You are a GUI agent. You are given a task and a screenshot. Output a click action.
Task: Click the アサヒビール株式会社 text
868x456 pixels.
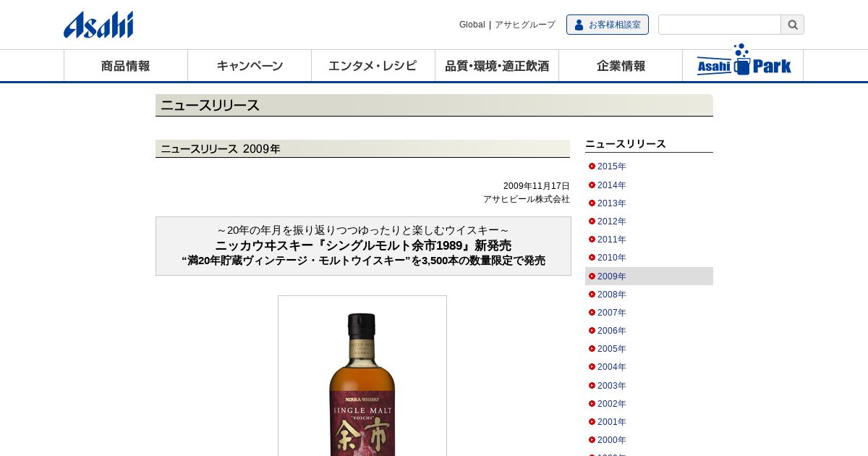(527, 199)
